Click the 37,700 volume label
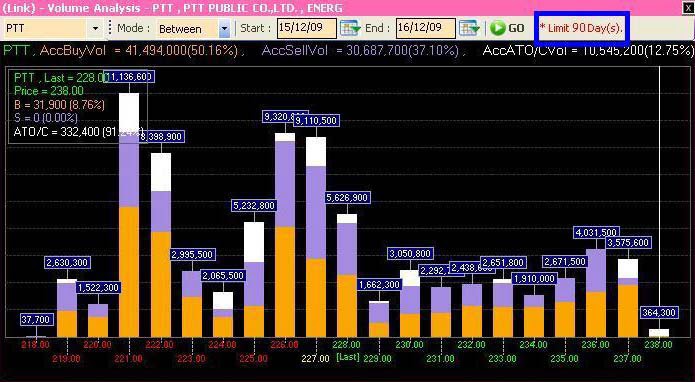The width and height of the screenshot is (695, 382). [x=36, y=320]
